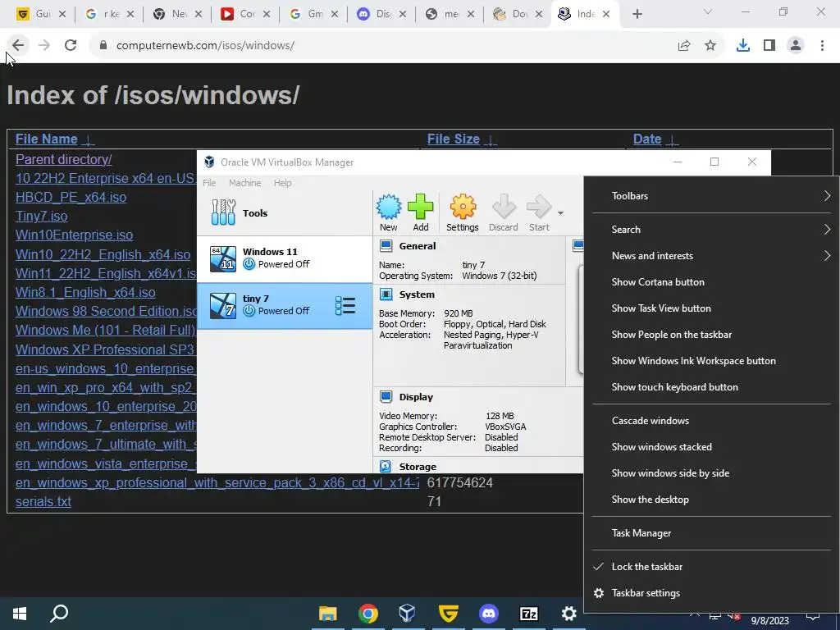The width and height of the screenshot is (840, 630).
Task: Open 7-Zip from the taskbar
Action: 529,614
